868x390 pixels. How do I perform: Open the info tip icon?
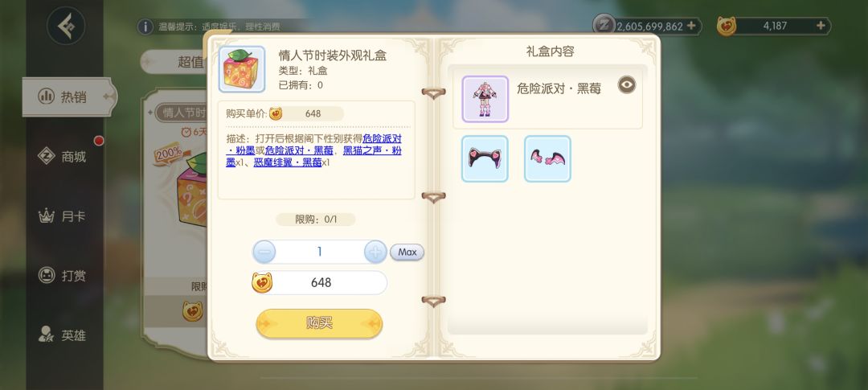pyautogui.click(x=145, y=26)
